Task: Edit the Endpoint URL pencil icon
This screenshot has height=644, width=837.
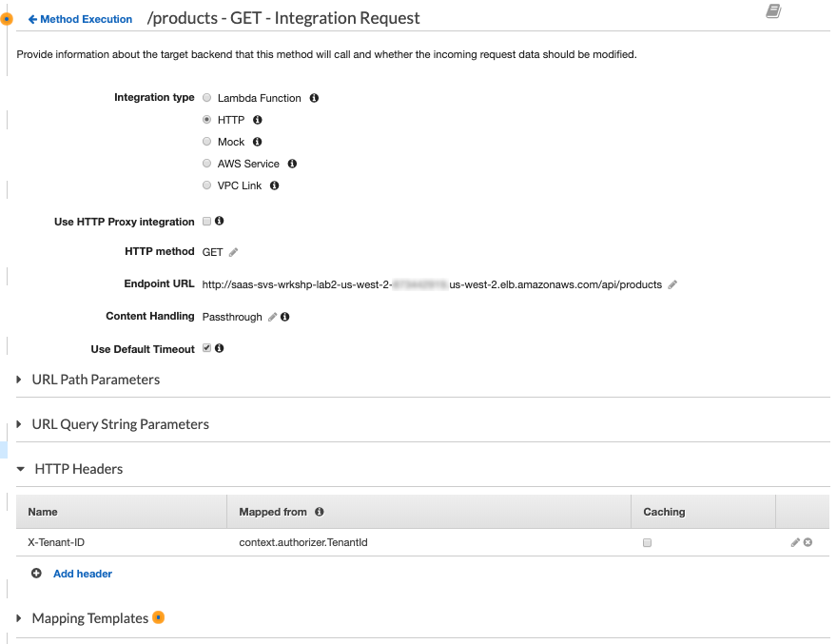Action: click(x=672, y=284)
